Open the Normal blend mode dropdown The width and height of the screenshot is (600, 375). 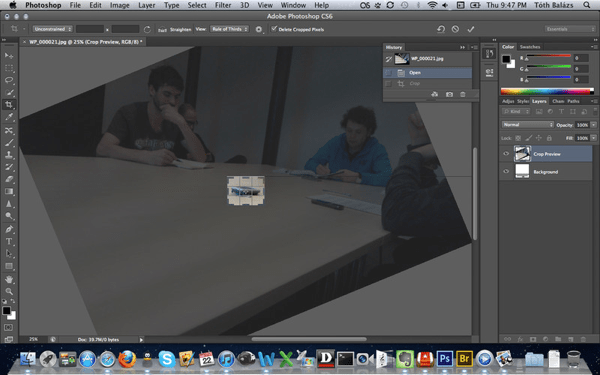click(528, 125)
